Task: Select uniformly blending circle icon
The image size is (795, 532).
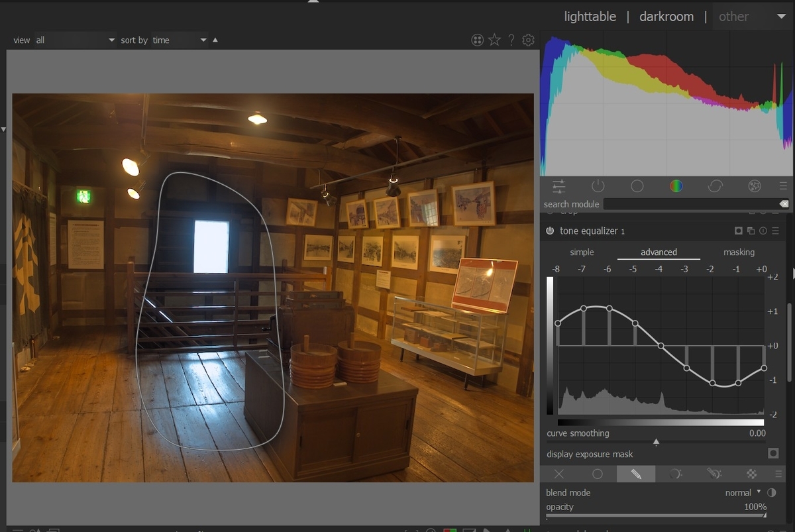Action: [x=598, y=474]
